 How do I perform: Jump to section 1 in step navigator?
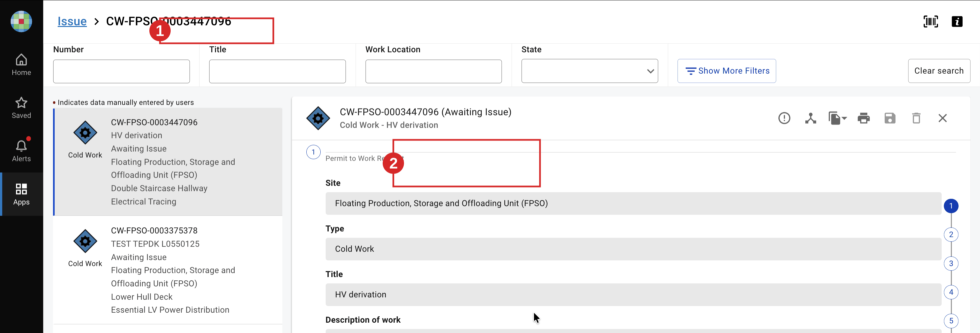pos(951,206)
